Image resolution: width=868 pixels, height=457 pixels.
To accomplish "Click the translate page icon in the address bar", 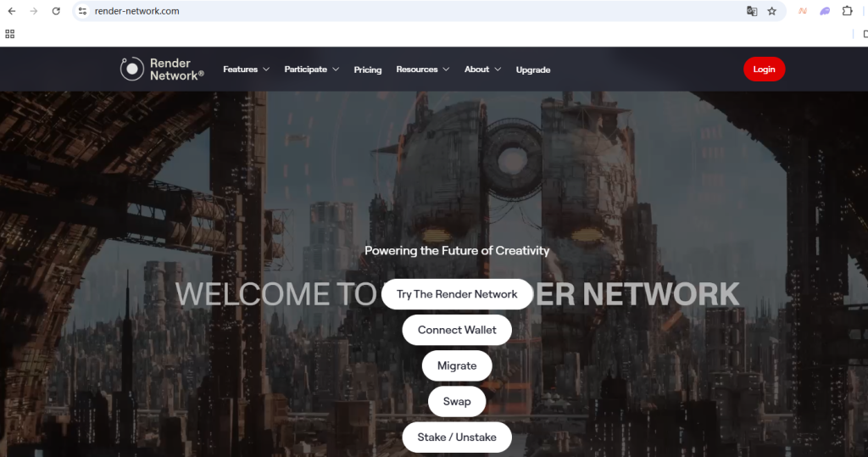I will pos(752,11).
